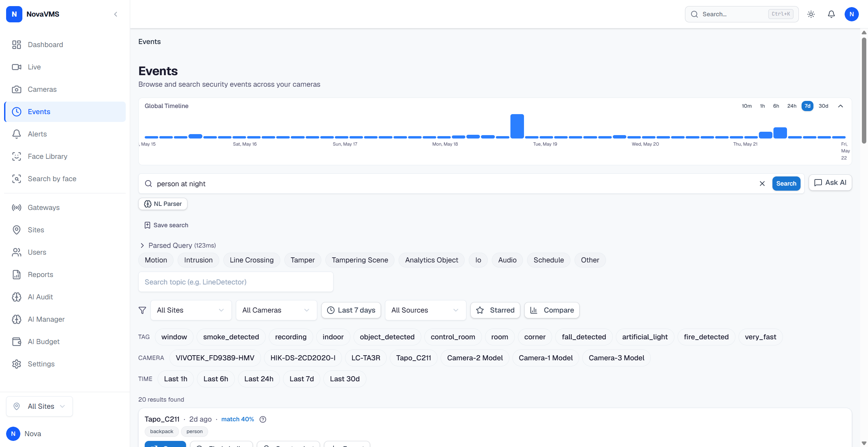Filter by Motion event type
Screen dimensions: 868x447
(156, 260)
